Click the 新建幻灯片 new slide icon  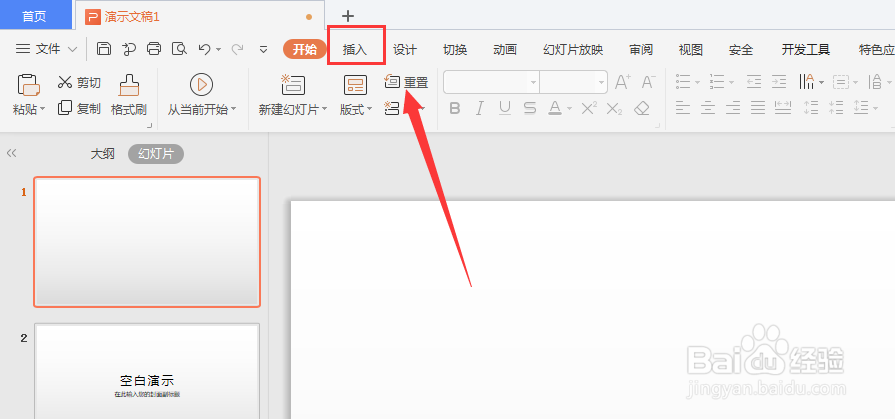(293, 84)
